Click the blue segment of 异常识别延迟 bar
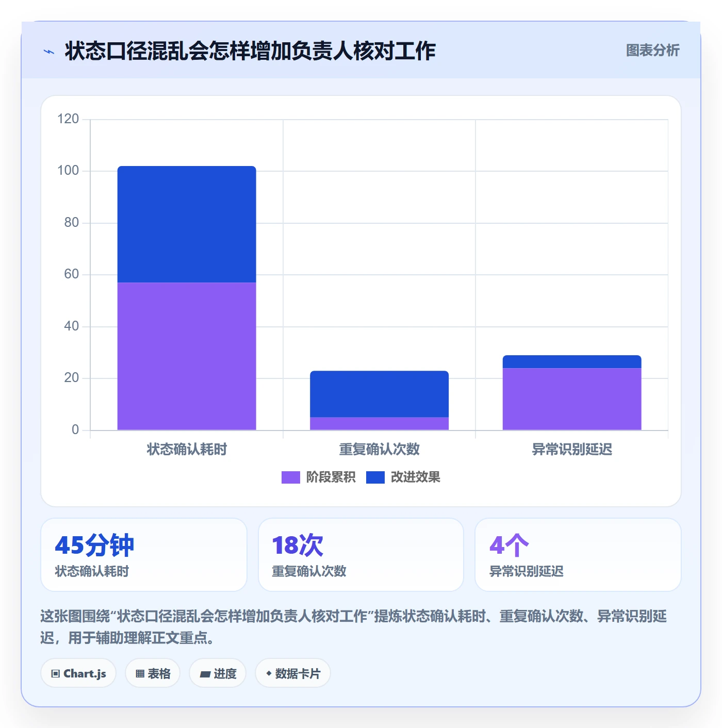This screenshot has width=722, height=728. pos(572,361)
